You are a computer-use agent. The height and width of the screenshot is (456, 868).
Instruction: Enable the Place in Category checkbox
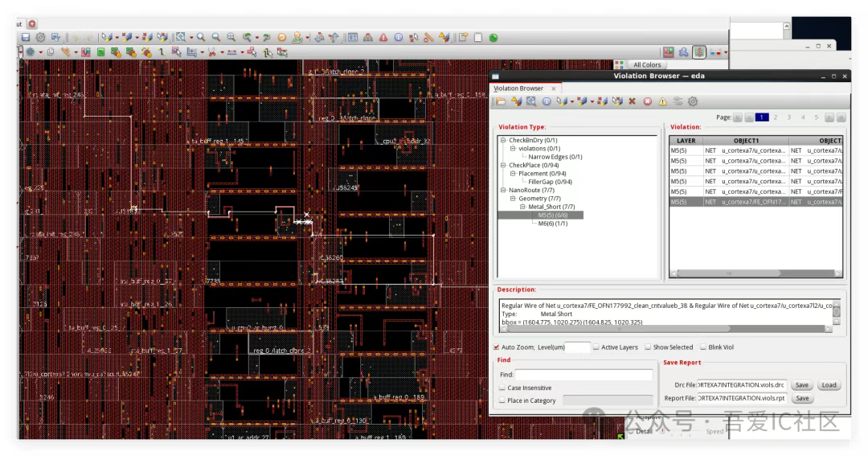pyautogui.click(x=502, y=401)
